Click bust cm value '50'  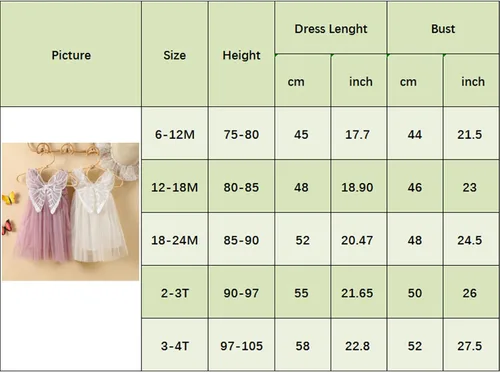(415, 293)
